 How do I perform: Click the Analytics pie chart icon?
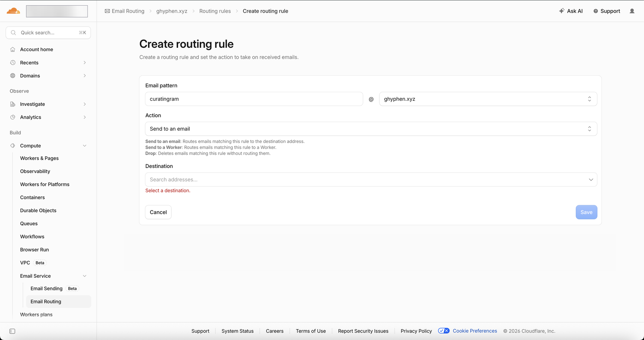[x=13, y=117]
